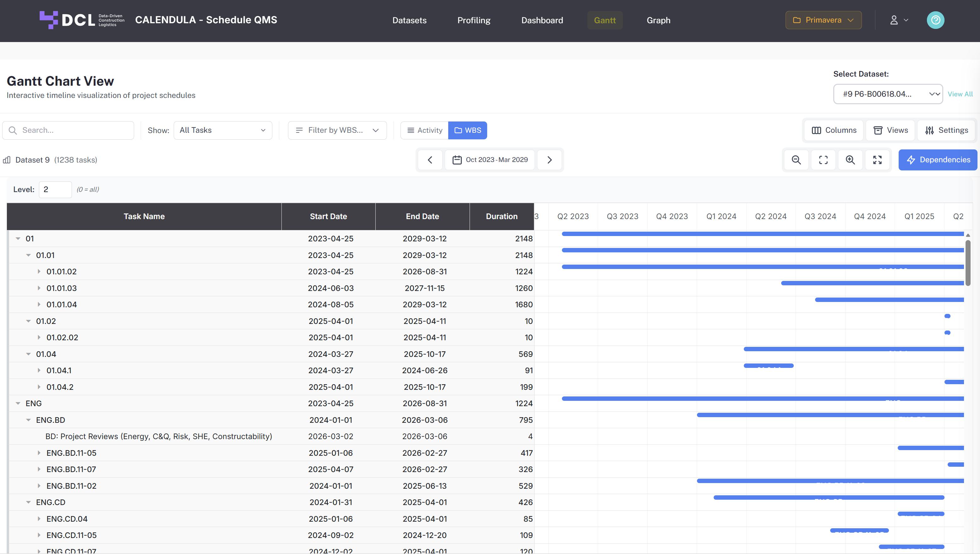Expand the 01.04.2 row
Screen dimensions: 980x554
point(39,387)
